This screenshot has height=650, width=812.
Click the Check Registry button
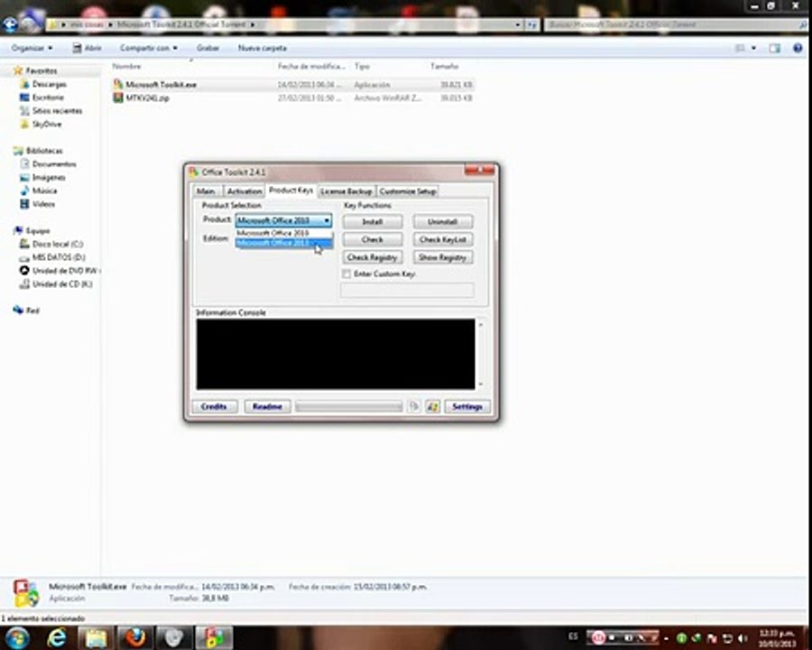373,257
